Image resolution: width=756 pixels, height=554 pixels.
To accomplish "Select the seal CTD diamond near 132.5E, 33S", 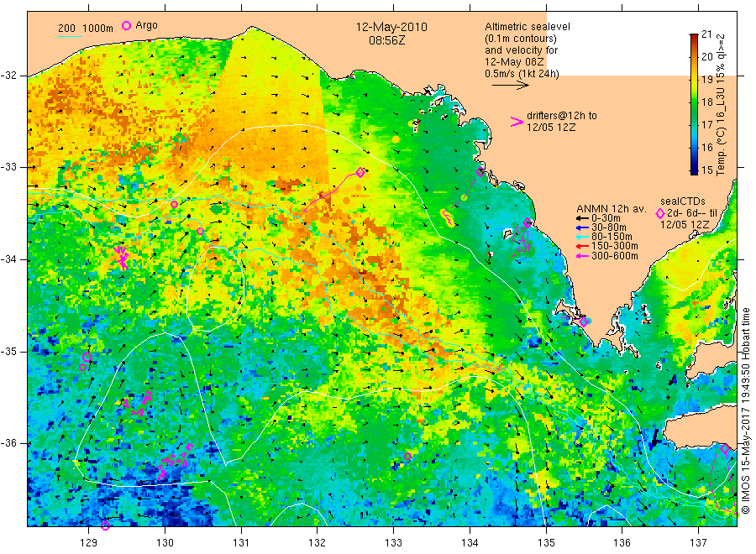I will click(x=360, y=172).
